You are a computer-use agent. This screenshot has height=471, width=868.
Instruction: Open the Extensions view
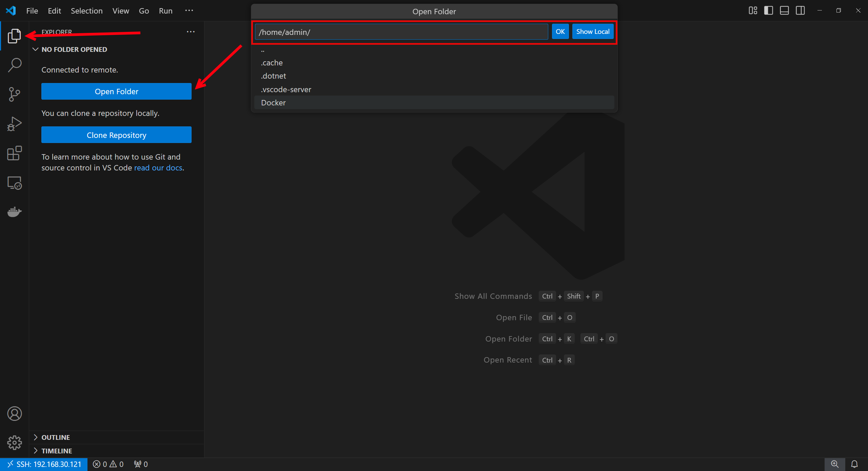pos(15,153)
